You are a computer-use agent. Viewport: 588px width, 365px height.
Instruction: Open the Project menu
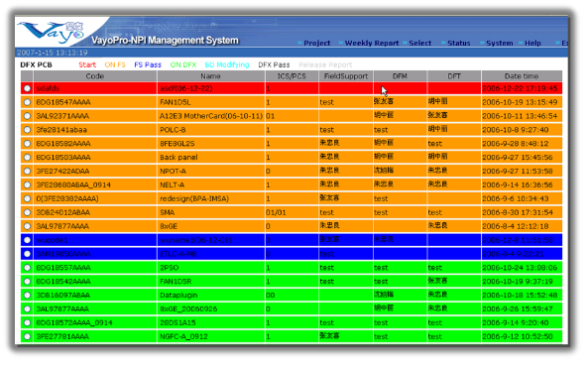pos(317,43)
